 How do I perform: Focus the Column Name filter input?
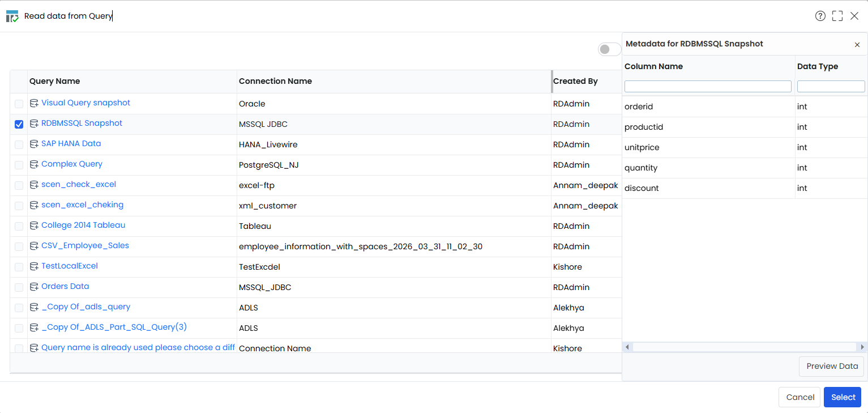coord(708,86)
